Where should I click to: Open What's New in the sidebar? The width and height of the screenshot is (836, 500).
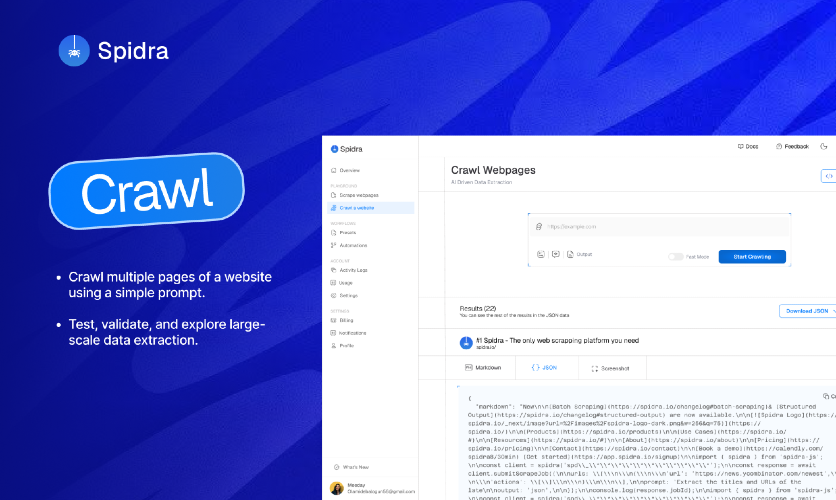pos(351,467)
